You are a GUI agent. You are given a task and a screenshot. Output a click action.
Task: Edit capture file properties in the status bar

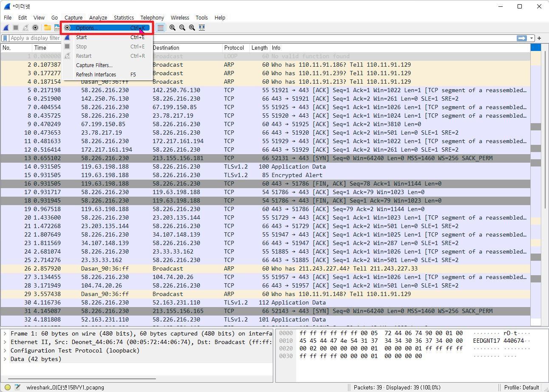17,387
